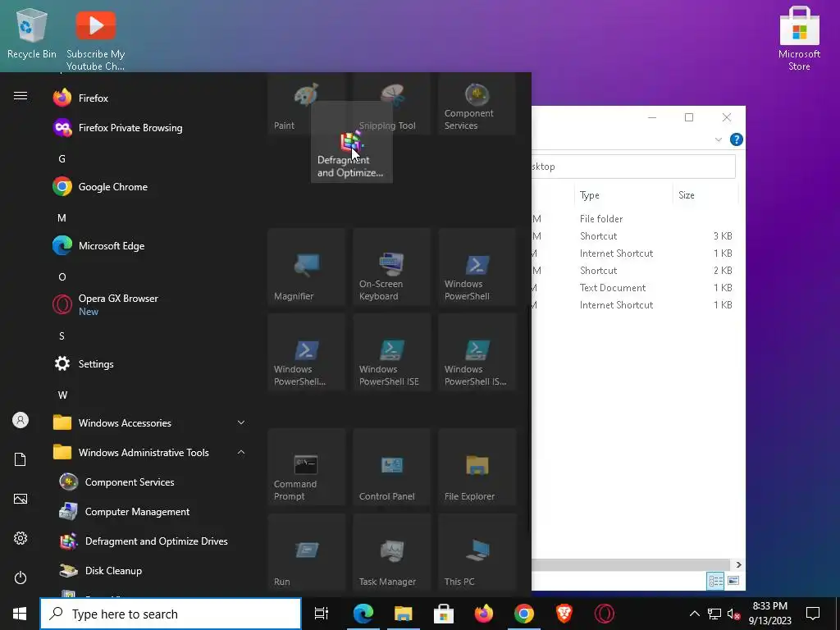The height and width of the screenshot is (630, 840).
Task: Click the muted volume tray icon
Action: coord(733,614)
